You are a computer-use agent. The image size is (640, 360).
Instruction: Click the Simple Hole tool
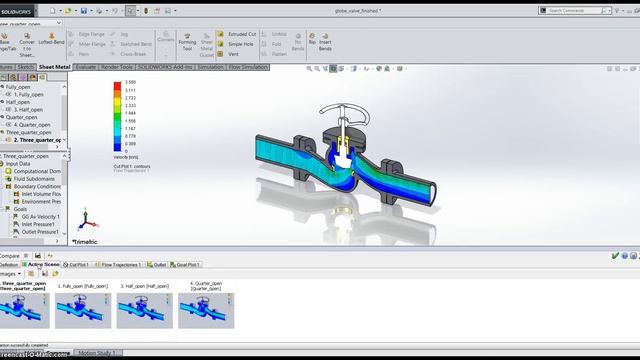pos(236,44)
